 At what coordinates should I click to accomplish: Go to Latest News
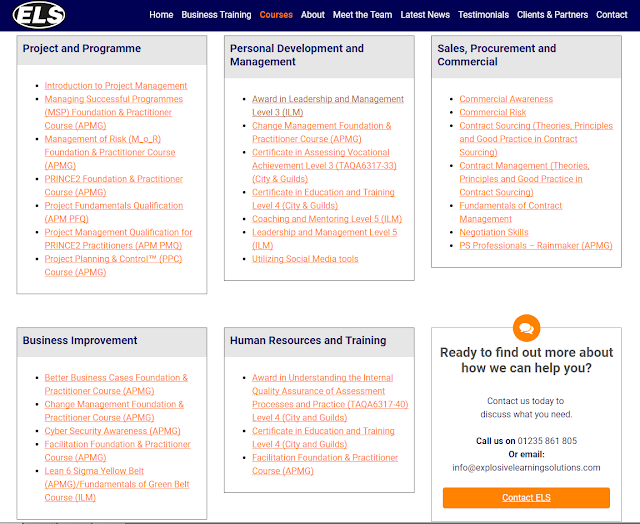425,15
